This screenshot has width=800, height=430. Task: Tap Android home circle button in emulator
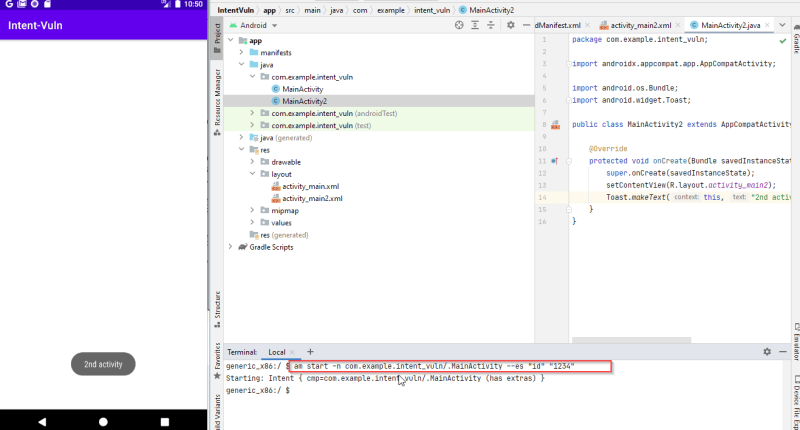[x=103, y=421]
